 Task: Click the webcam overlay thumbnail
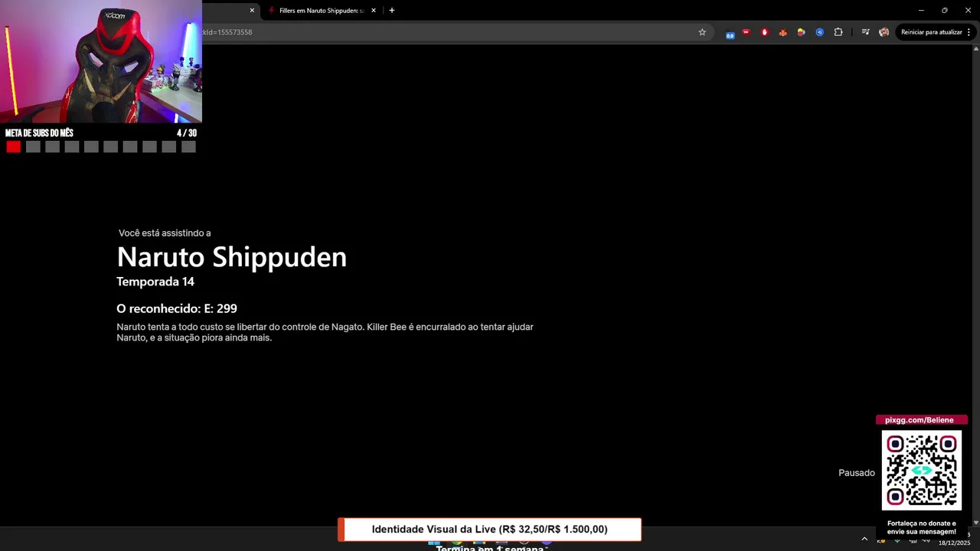click(101, 61)
